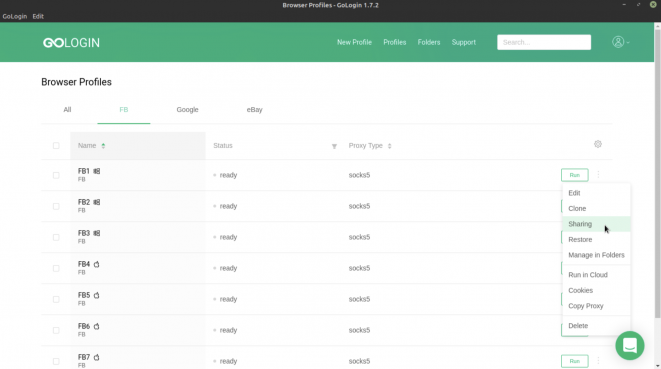Click socks5 proxy cell in FB4 row

[x=359, y=268]
